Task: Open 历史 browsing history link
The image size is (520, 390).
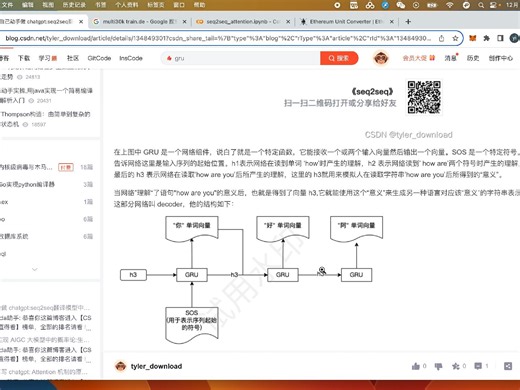Action: pos(473,58)
